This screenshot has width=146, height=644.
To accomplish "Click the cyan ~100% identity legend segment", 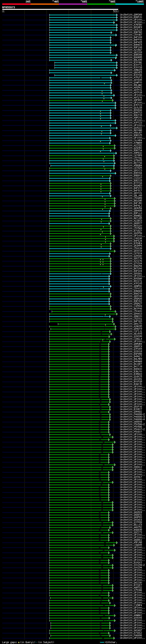I will click(130, 4).
